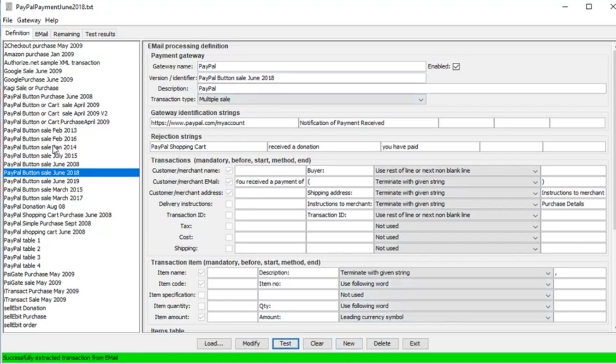This screenshot has width=616, height=364.
Task: Switch to the Remaining tab
Action: click(x=66, y=34)
